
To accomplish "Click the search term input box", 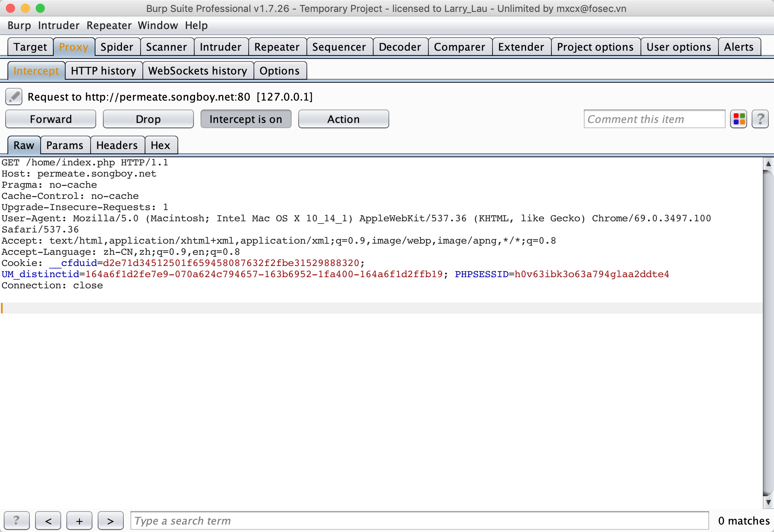I will click(419, 520).
